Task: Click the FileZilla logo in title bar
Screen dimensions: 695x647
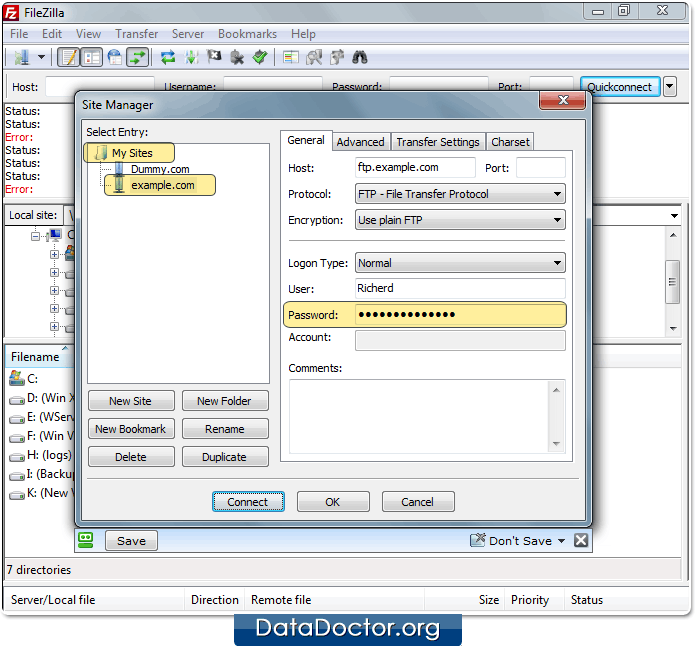Action: pos(11,12)
